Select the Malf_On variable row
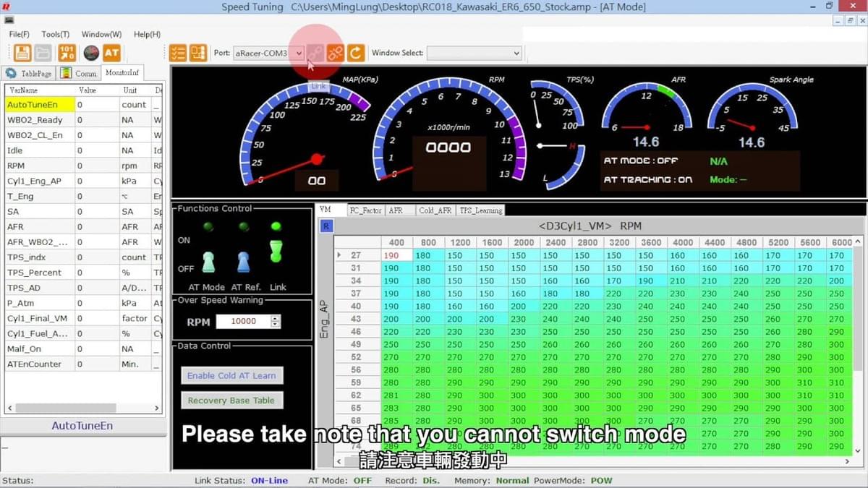 pyautogui.click(x=83, y=348)
